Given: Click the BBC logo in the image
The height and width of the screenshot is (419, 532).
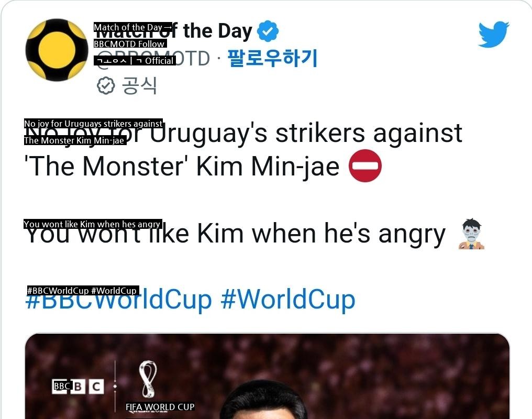Looking at the screenshot, I should point(77,387).
